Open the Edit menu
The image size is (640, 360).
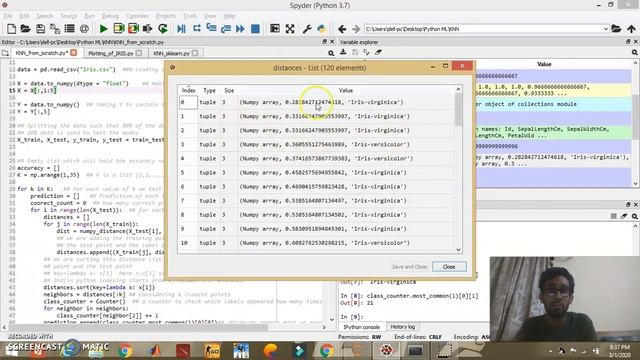24,16
